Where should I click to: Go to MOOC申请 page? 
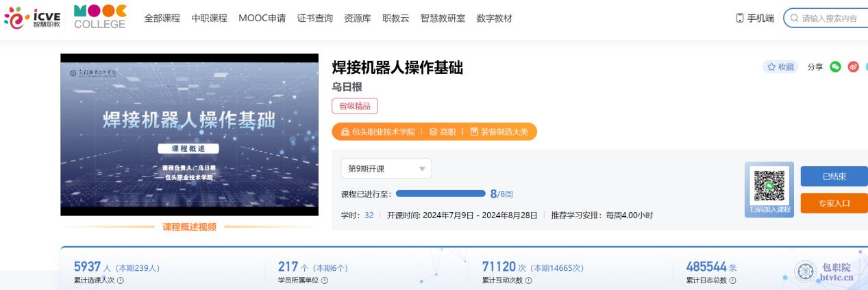coord(262,18)
